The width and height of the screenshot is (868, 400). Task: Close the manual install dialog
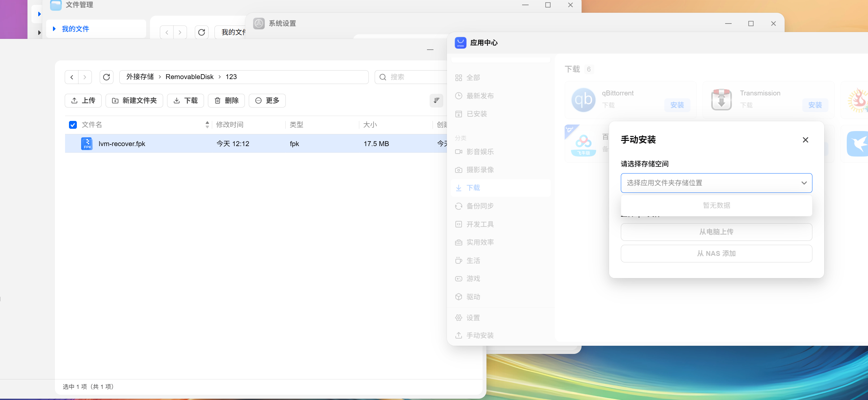pyautogui.click(x=805, y=140)
